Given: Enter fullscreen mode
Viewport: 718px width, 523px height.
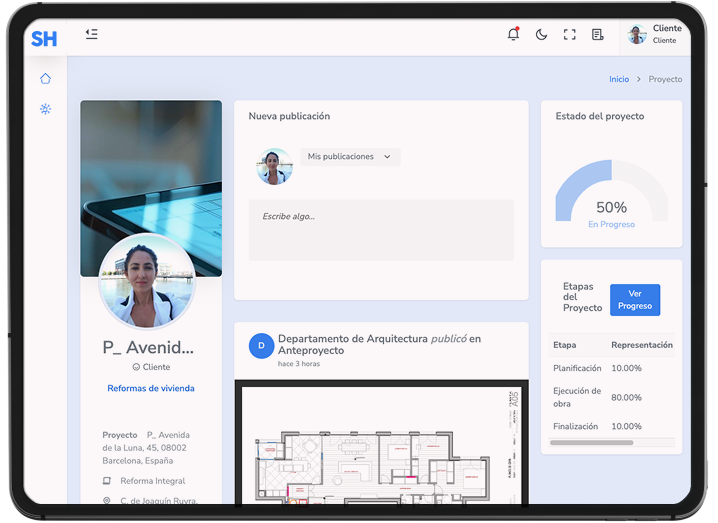Looking at the screenshot, I should pos(569,34).
